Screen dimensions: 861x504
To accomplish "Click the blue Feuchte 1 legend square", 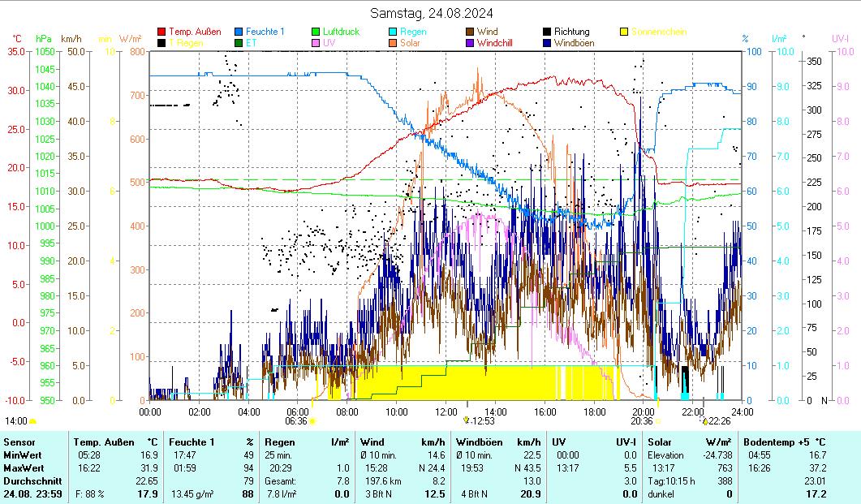I will (239, 32).
